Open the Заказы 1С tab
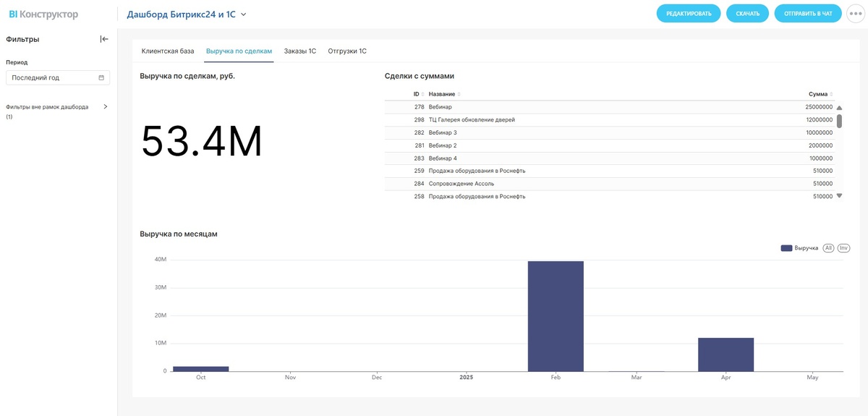The height and width of the screenshot is (416, 868). coord(300,51)
